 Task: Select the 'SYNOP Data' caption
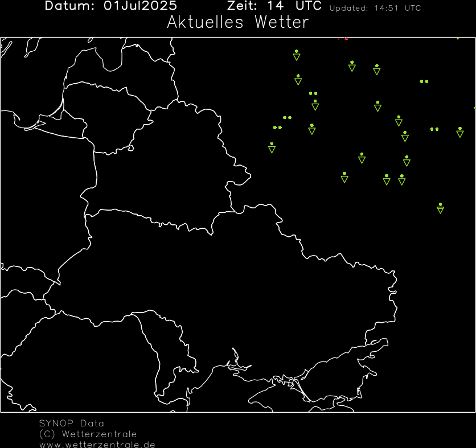click(72, 423)
